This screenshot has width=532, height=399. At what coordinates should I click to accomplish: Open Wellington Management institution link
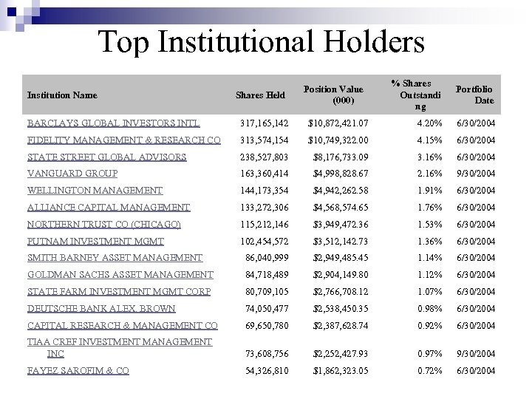[95, 191]
